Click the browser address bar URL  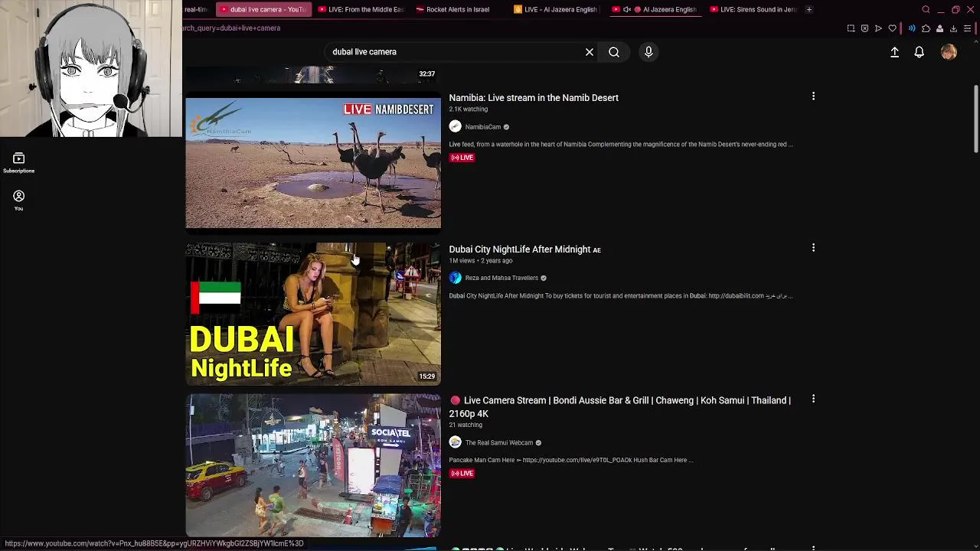point(231,28)
